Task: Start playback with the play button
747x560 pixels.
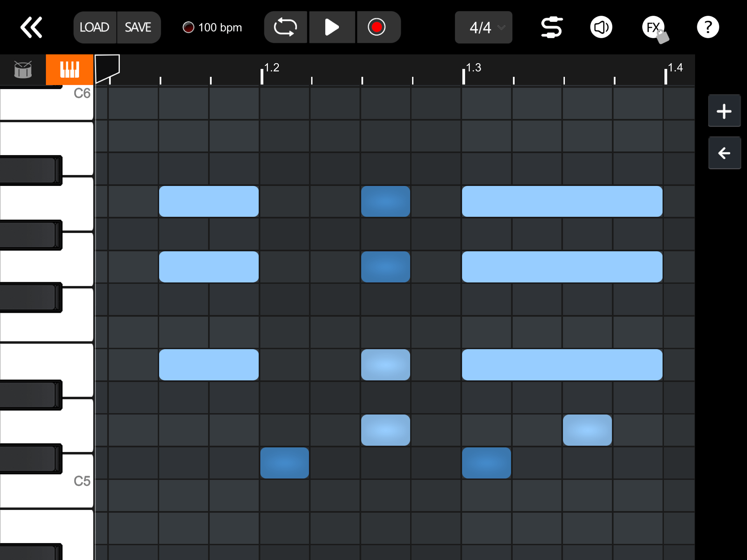Action: [x=331, y=27]
